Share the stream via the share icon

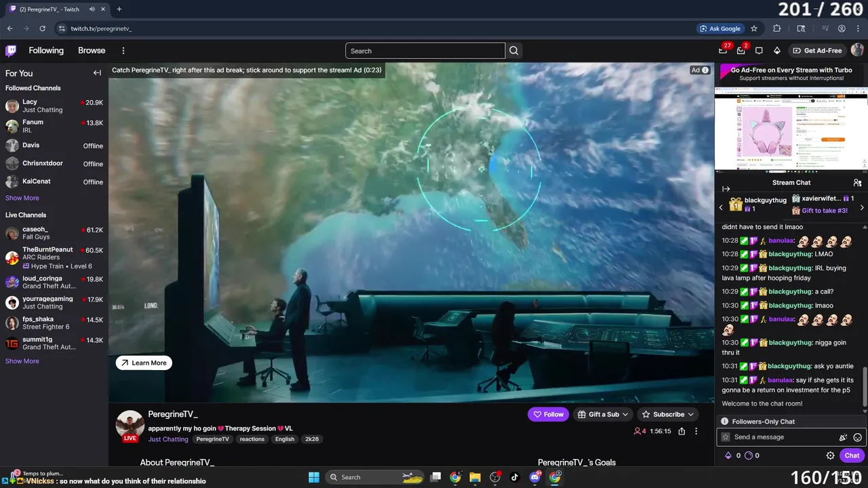pos(682,431)
